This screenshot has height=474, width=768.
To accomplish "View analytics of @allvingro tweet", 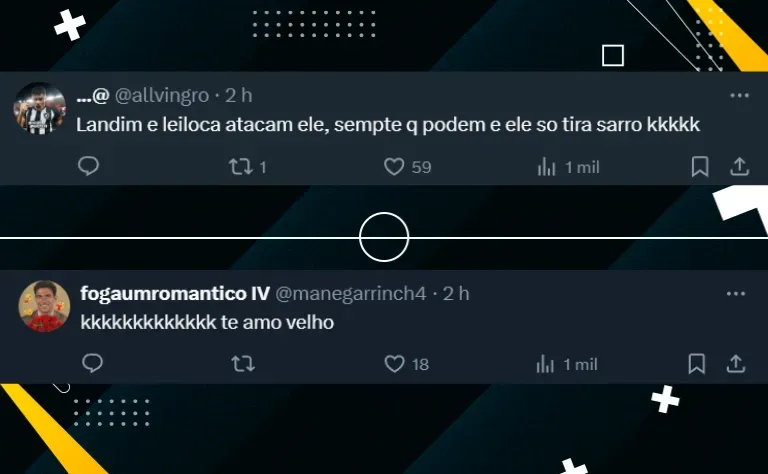I will (x=546, y=166).
